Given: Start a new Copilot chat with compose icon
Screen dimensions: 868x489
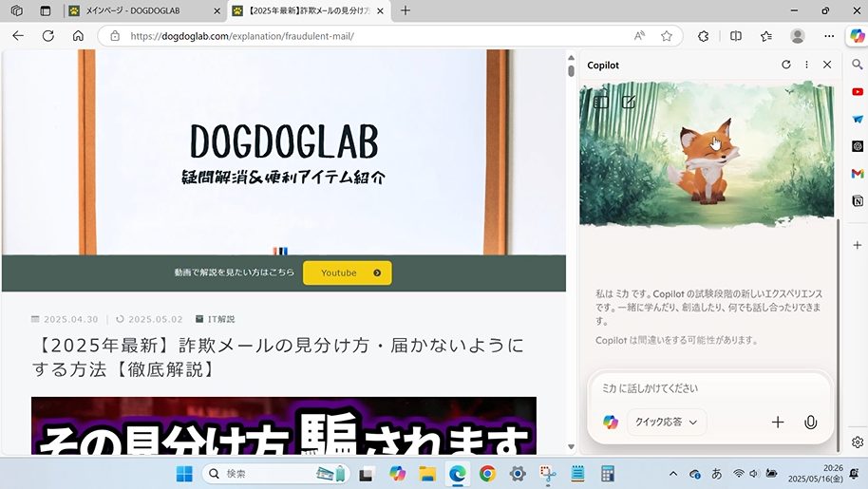Looking at the screenshot, I should tap(629, 102).
